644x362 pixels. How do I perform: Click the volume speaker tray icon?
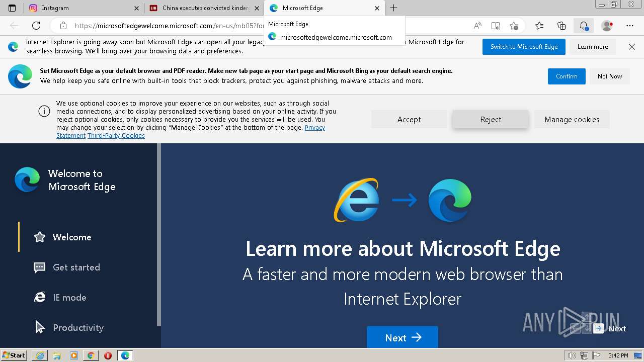572,355
